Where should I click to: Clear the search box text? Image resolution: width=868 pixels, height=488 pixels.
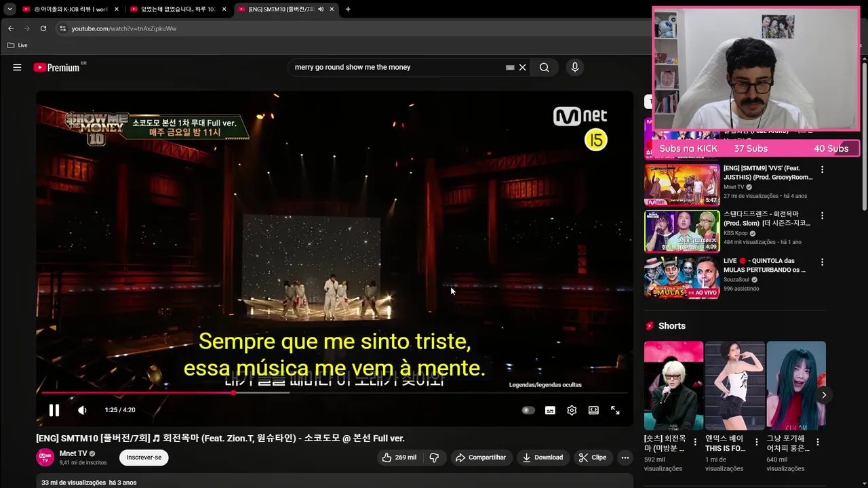point(522,67)
